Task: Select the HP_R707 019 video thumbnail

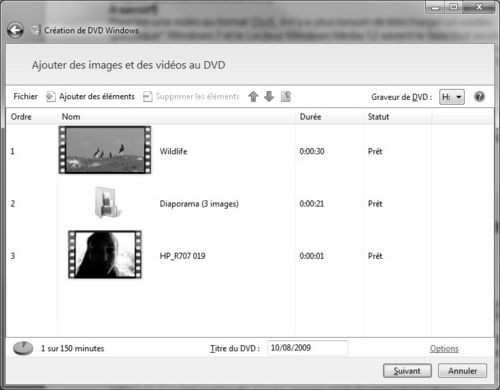Action: coord(105,254)
